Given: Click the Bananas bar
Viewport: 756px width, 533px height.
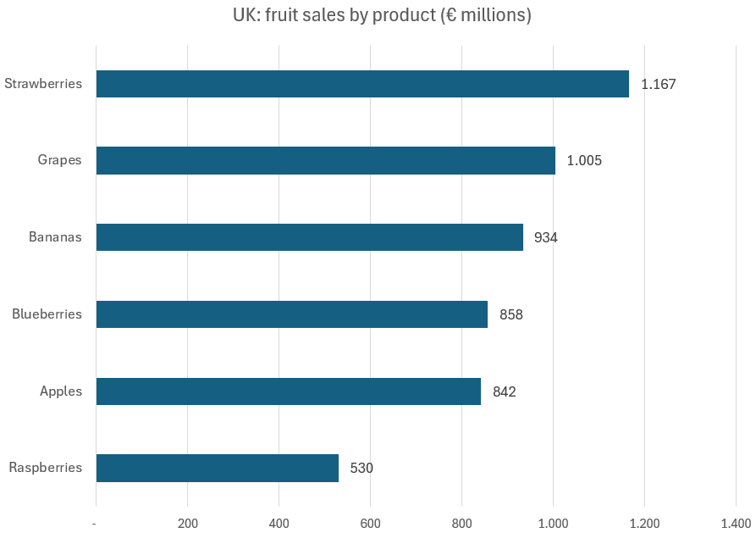Looking at the screenshot, I should (310, 237).
